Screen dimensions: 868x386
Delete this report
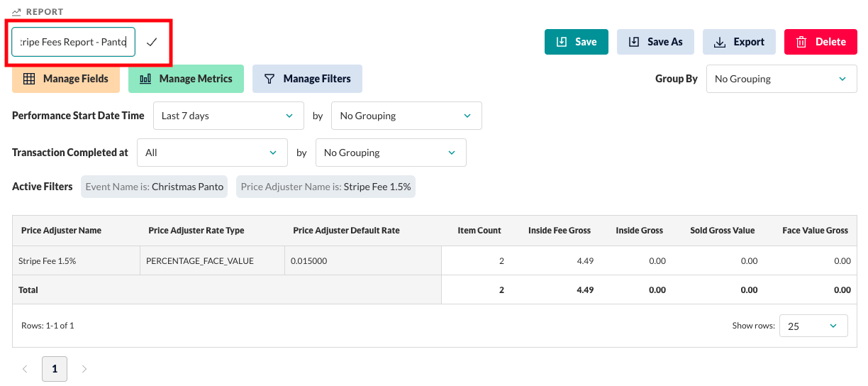820,42
